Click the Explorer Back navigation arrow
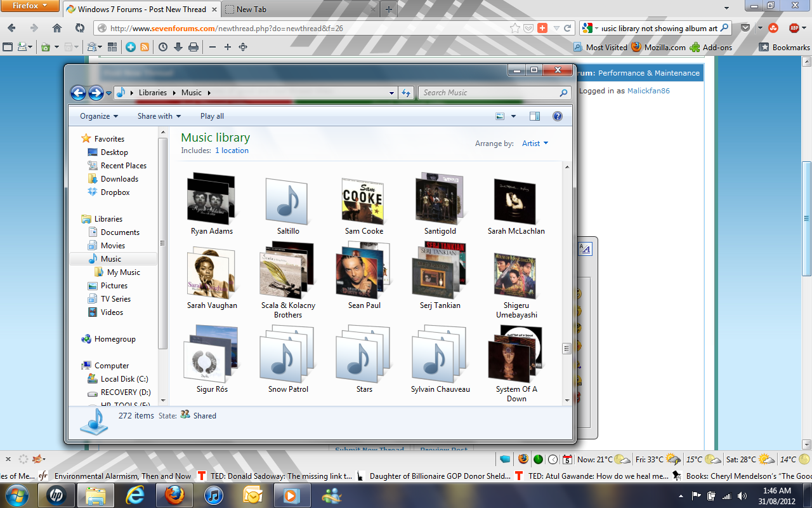The height and width of the screenshot is (508, 812). pos(78,93)
